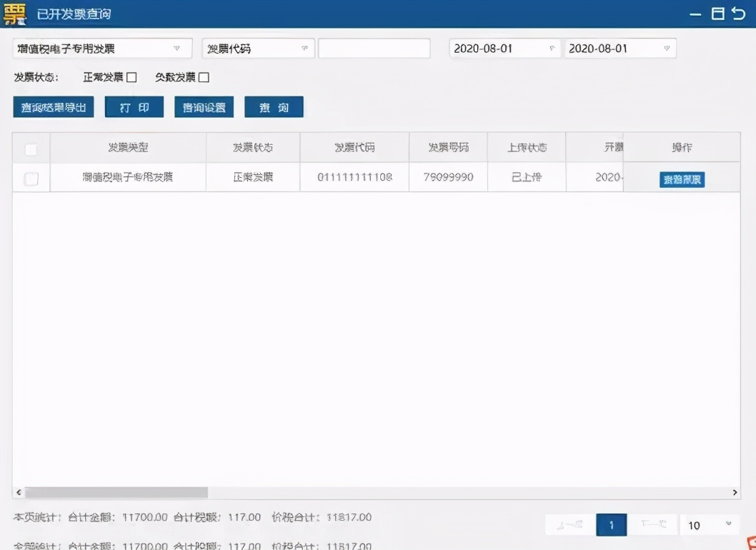
Task: Click the minimize window icon
Action: click(695, 14)
